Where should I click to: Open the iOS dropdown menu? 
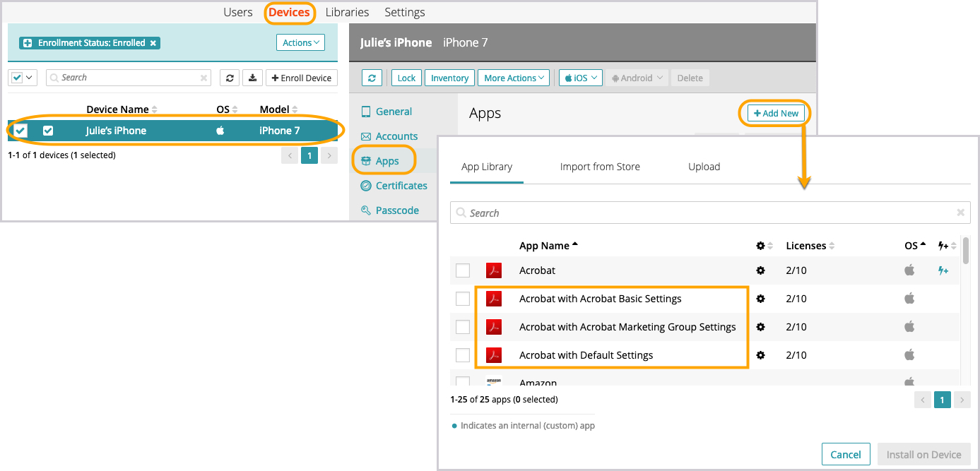click(580, 78)
